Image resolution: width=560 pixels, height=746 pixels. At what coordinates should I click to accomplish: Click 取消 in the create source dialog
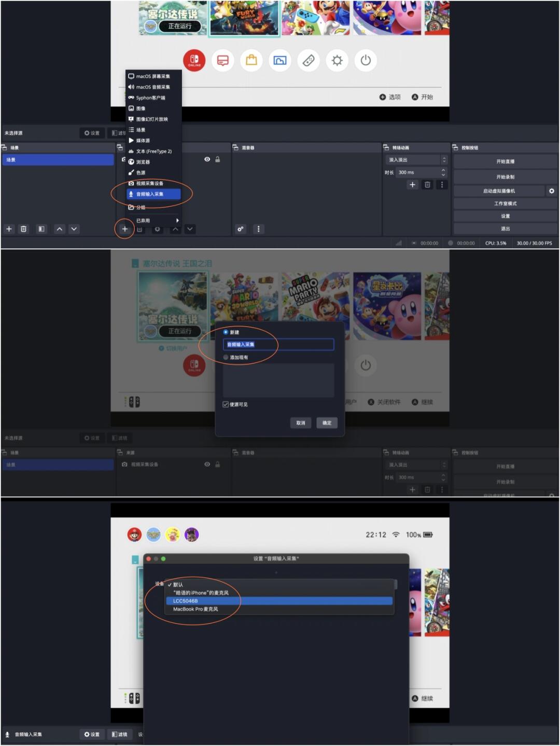pyautogui.click(x=301, y=423)
